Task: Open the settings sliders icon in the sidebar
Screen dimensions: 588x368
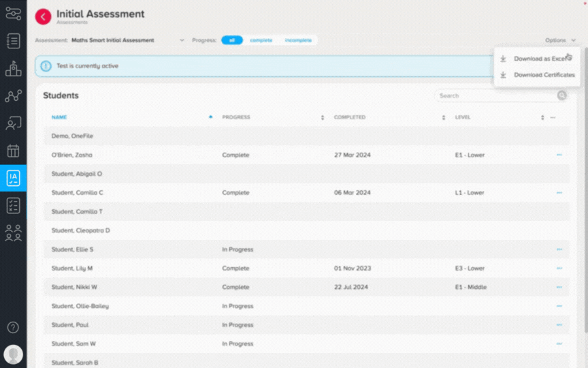Action: pos(13,13)
